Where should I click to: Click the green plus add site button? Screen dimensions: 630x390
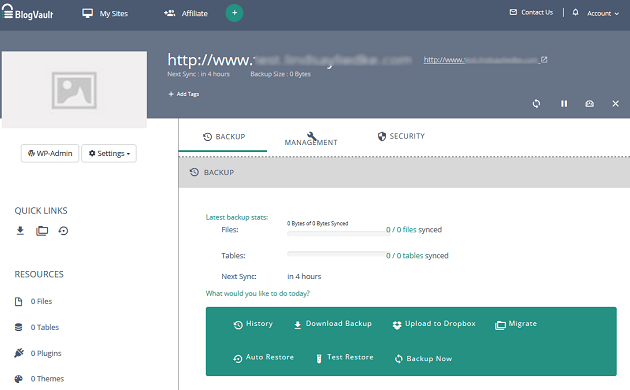tap(234, 13)
